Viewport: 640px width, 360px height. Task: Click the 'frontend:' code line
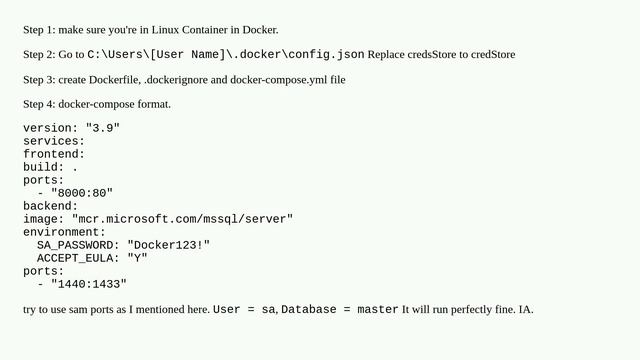54,154
